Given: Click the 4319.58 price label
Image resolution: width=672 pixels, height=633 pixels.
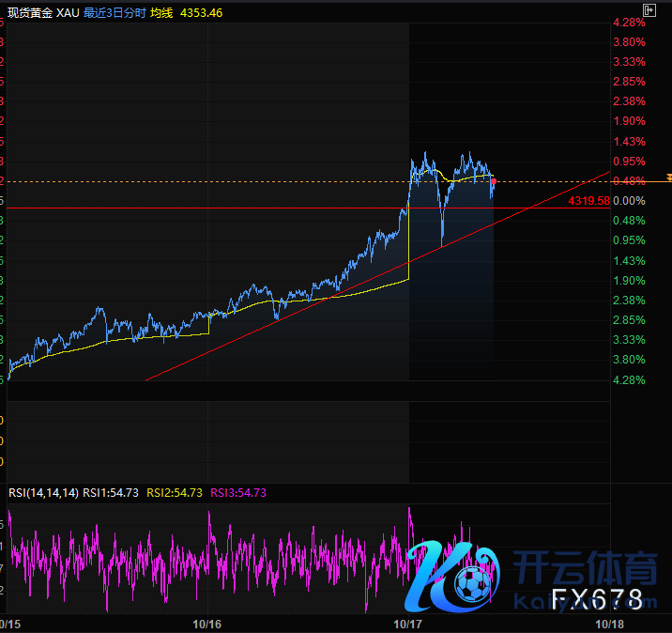Looking at the screenshot, I should 588,201.
